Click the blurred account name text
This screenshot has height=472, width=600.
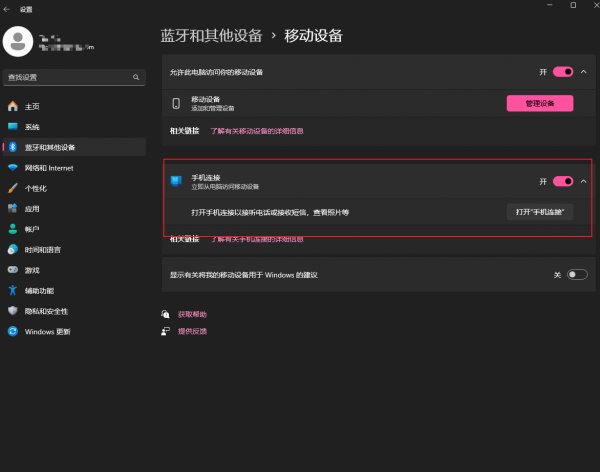point(50,38)
